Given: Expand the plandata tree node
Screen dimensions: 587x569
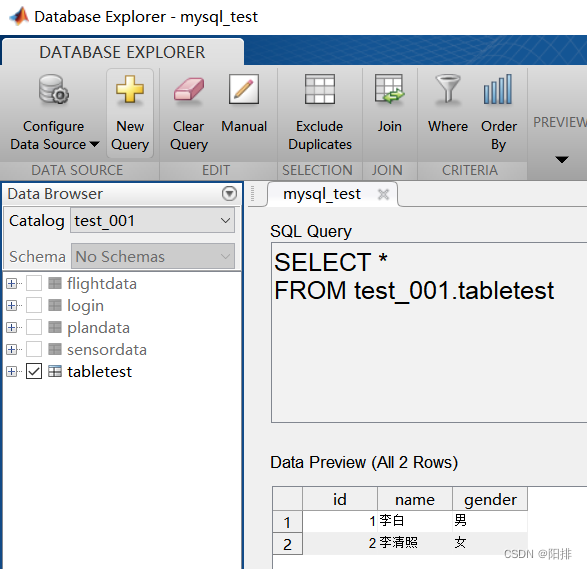Looking at the screenshot, I should coord(12,328).
